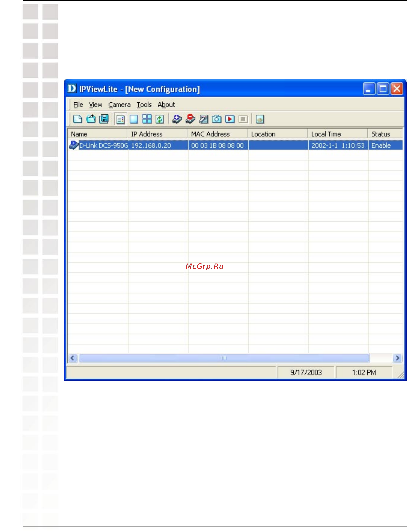
Task: Sort by the Name column header
Action: pyautogui.click(x=97, y=134)
